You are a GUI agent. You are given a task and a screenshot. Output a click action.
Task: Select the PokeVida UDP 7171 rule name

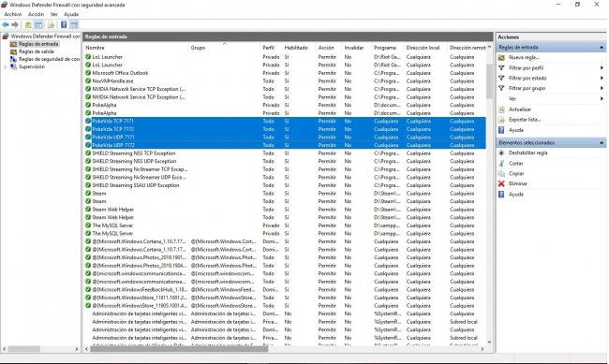click(x=113, y=137)
